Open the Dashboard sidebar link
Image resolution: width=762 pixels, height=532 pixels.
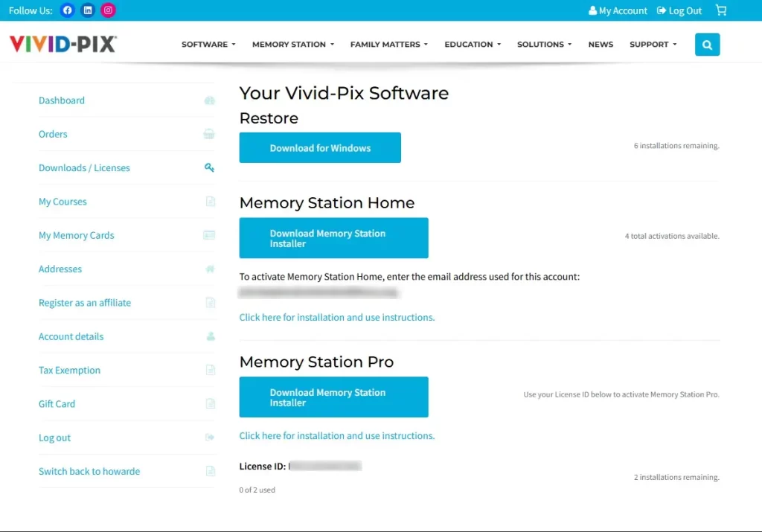61,100
